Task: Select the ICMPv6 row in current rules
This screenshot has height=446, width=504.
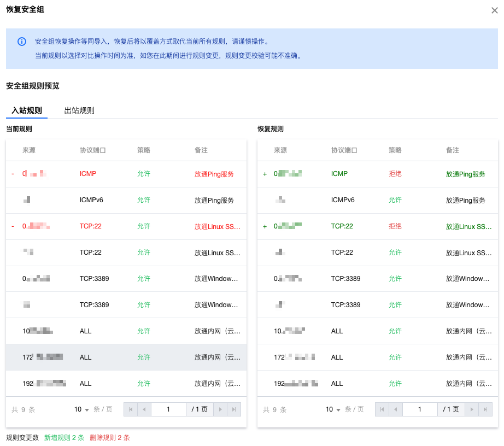Action: pyautogui.click(x=126, y=200)
